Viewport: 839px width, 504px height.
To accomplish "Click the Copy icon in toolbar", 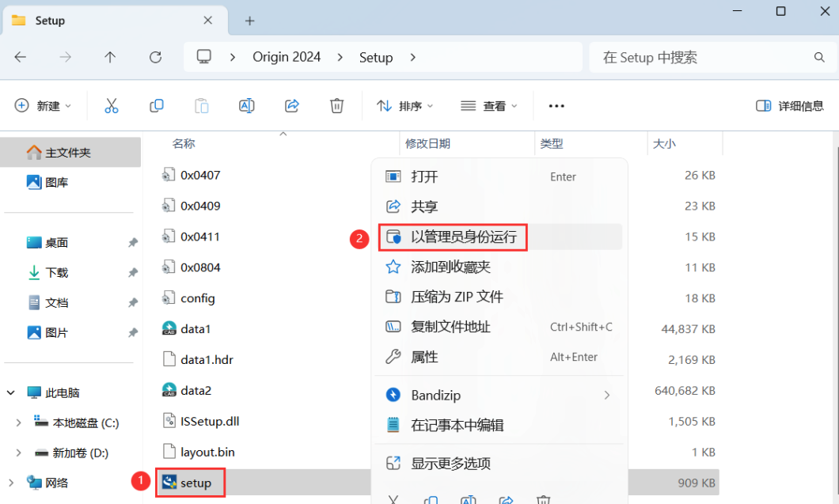I will pyautogui.click(x=156, y=106).
